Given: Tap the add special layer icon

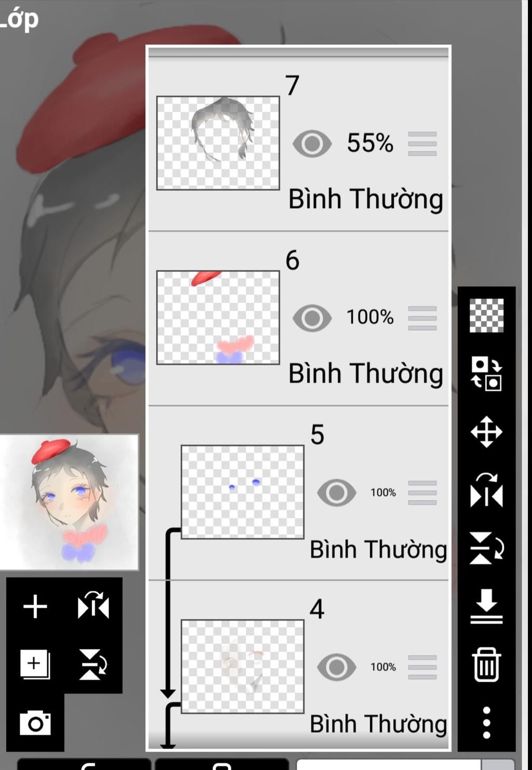Looking at the screenshot, I should [x=35, y=664].
